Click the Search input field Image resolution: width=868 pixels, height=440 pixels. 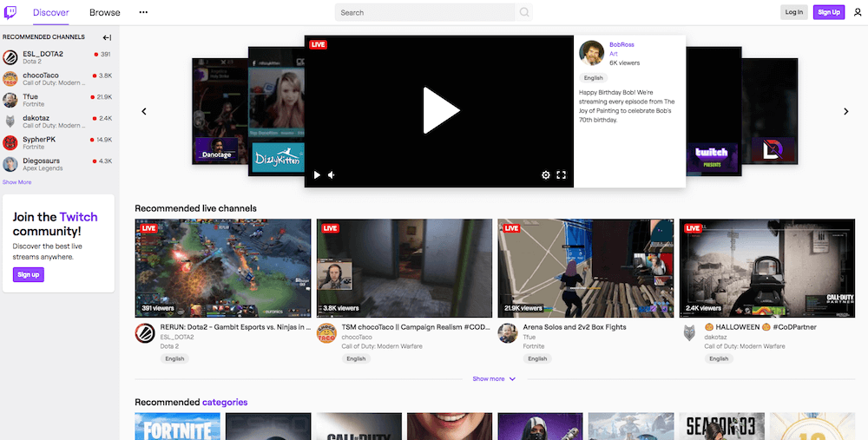click(425, 12)
